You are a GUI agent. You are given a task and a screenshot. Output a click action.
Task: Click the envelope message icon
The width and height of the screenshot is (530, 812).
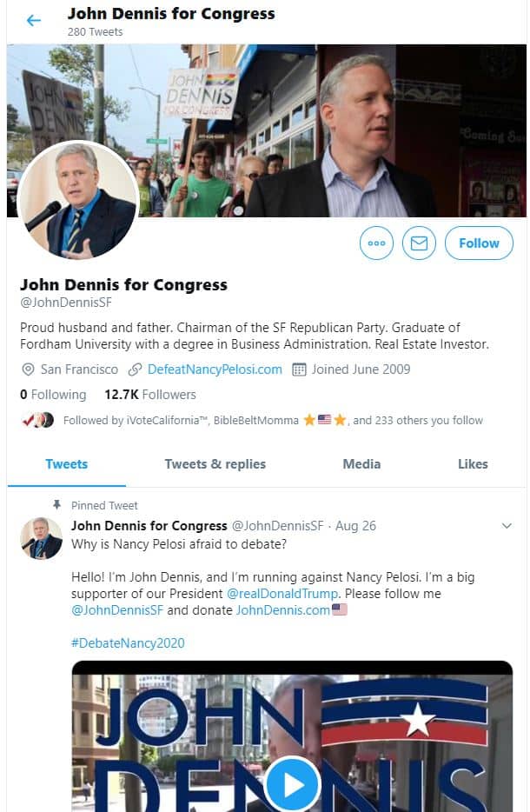(420, 243)
